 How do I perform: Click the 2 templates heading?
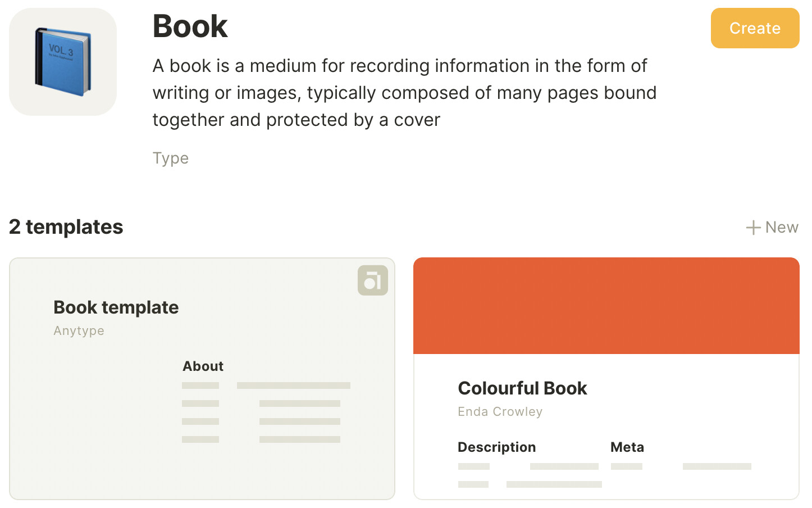66,227
